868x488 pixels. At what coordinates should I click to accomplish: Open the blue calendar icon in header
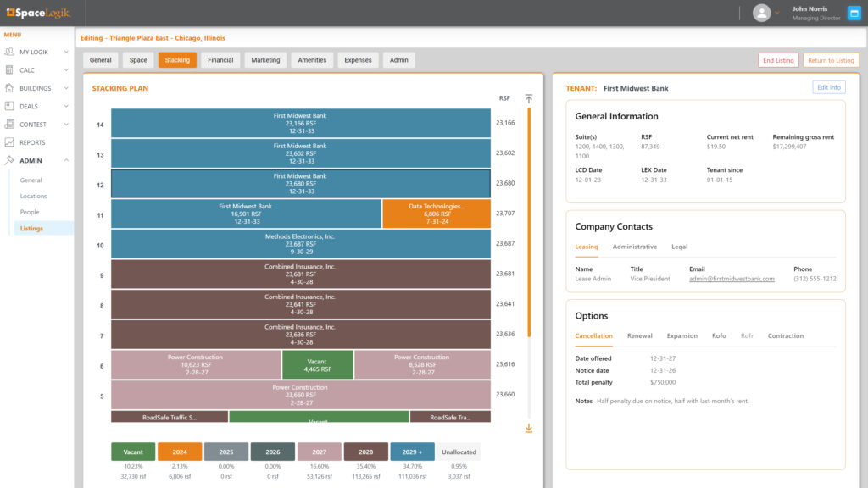click(x=854, y=13)
